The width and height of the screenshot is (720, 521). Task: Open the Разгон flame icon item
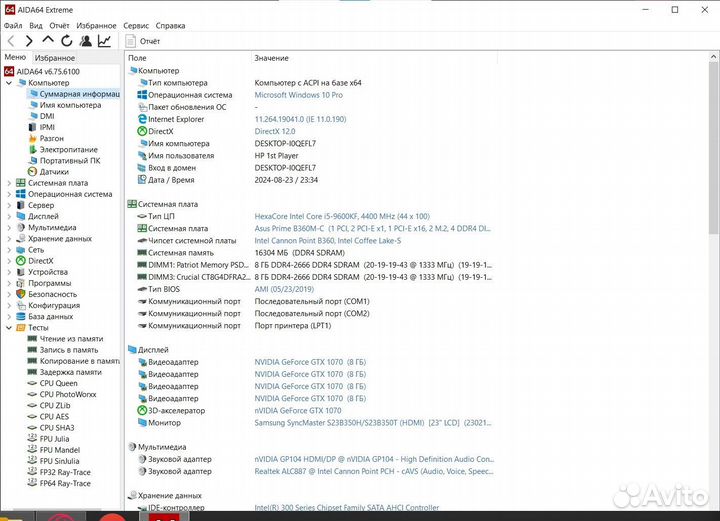click(33, 138)
